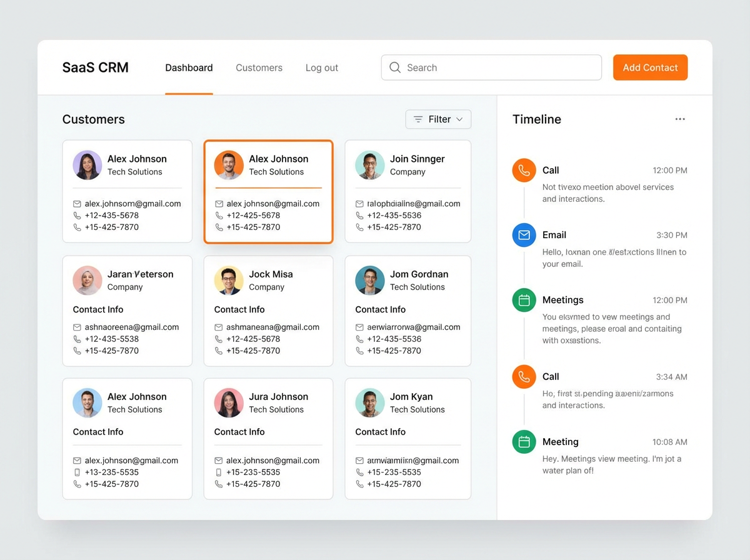The width and height of the screenshot is (750, 560).
Task: Select the Jom Kyan customer card name
Action: pos(411,397)
